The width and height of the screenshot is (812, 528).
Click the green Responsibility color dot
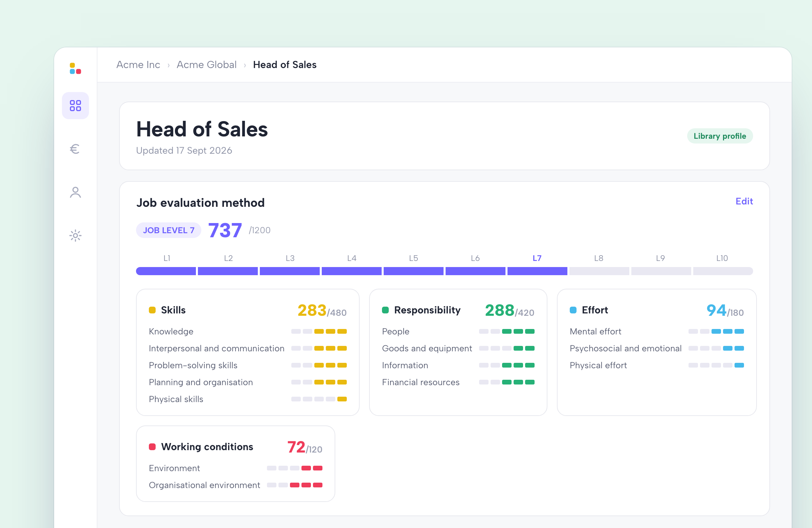coord(385,310)
